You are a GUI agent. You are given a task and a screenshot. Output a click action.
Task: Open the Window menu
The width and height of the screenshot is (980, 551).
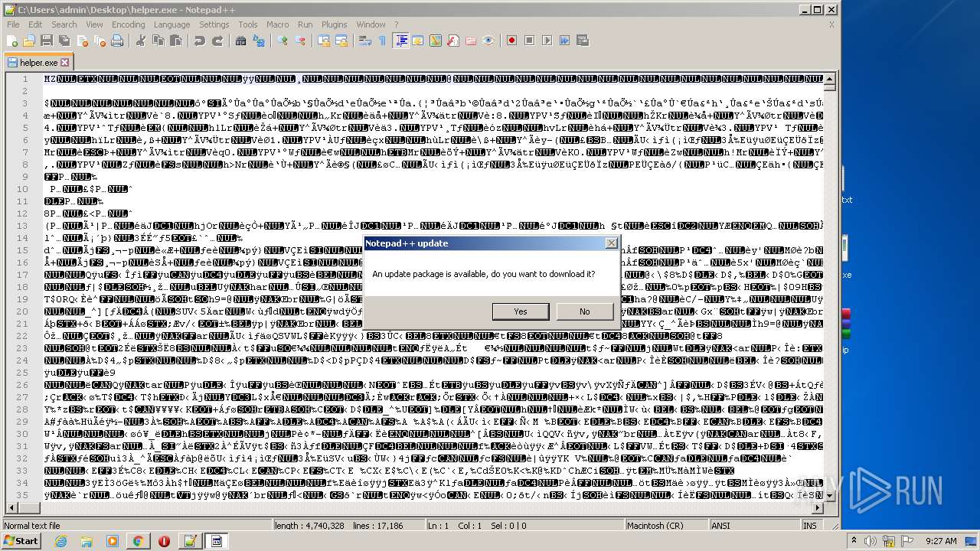(x=371, y=24)
